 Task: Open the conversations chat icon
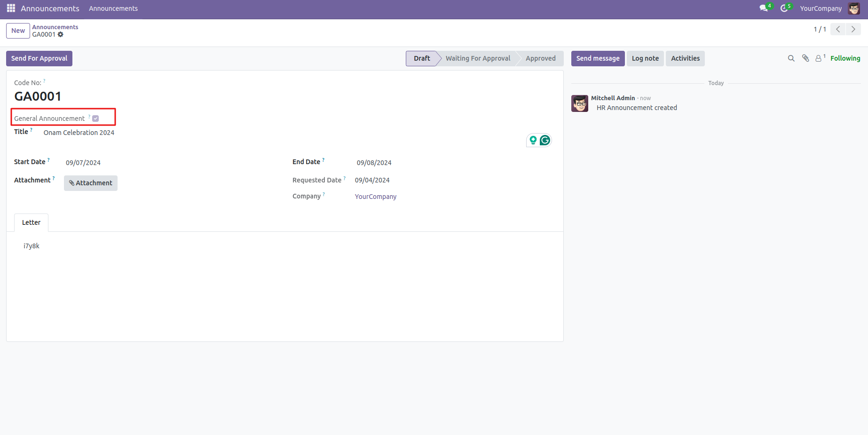764,8
